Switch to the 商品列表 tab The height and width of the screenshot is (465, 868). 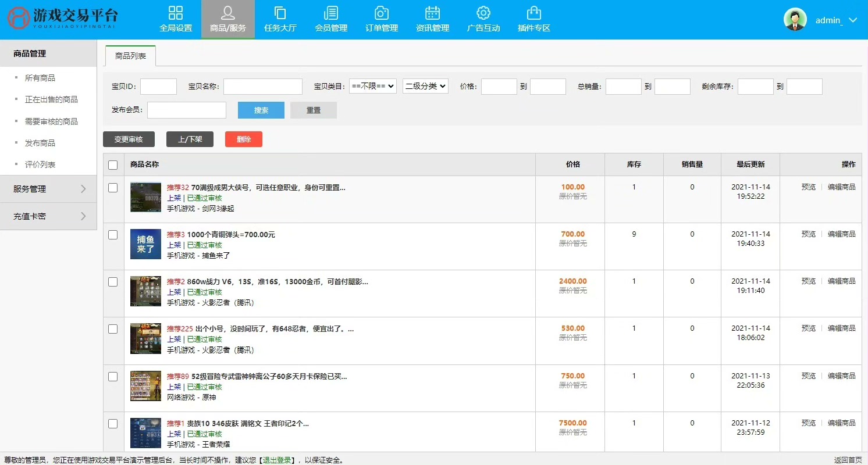(x=130, y=56)
